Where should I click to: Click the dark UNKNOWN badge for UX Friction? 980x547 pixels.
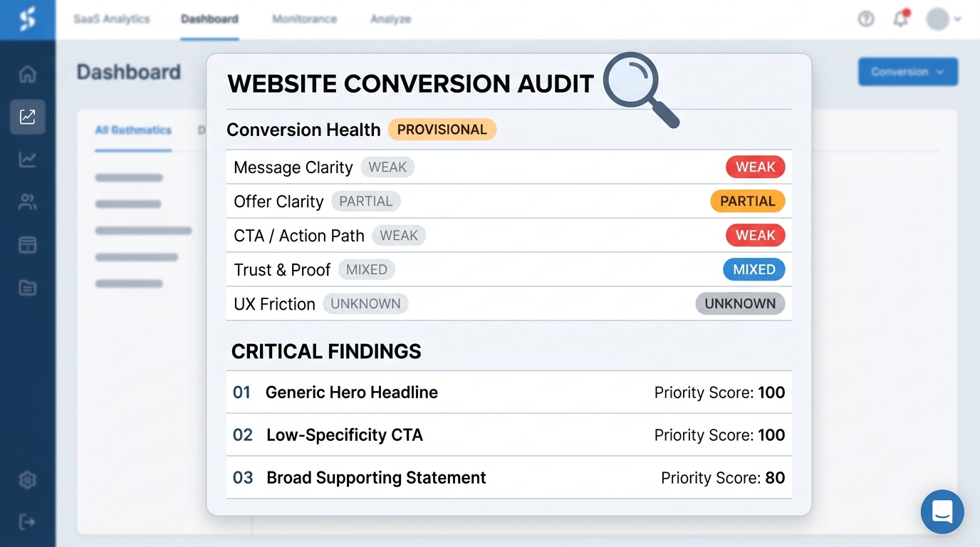point(741,304)
